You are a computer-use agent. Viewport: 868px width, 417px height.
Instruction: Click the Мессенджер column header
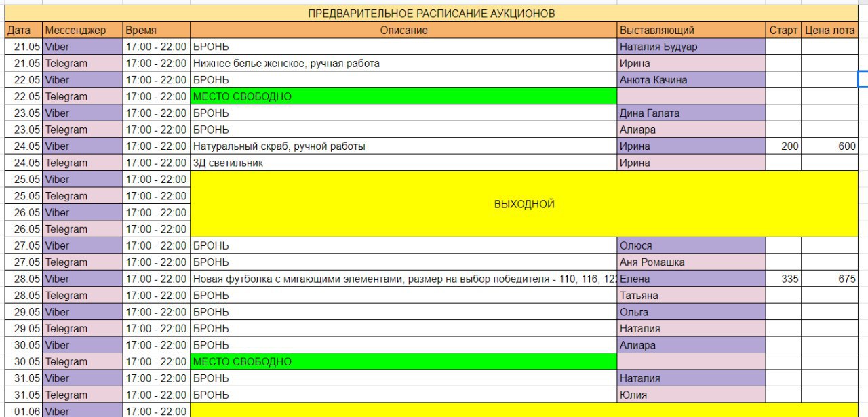coord(83,31)
